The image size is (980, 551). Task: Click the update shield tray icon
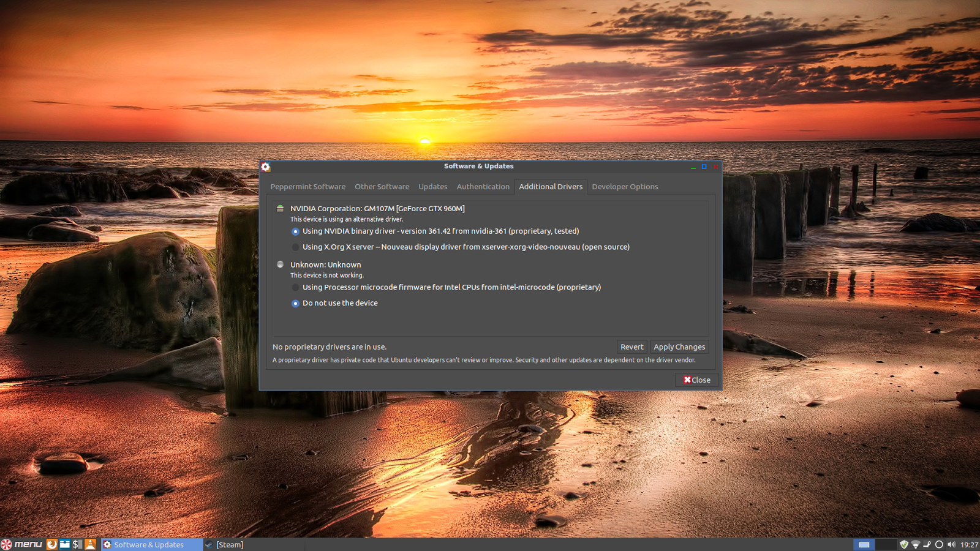(x=904, y=544)
